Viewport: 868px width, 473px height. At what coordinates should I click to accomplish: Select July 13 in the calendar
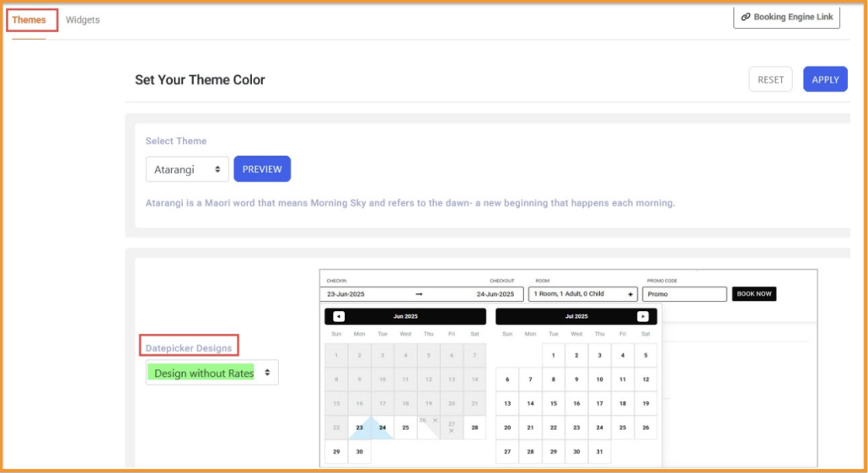[x=507, y=404]
